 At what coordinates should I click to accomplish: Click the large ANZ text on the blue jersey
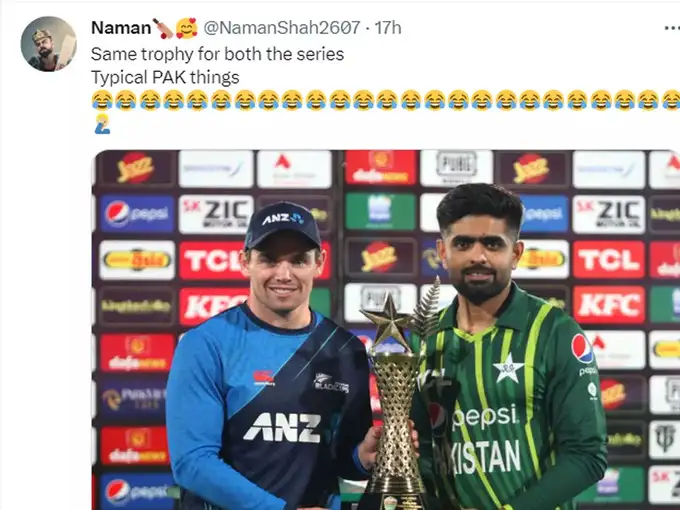click(282, 428)
